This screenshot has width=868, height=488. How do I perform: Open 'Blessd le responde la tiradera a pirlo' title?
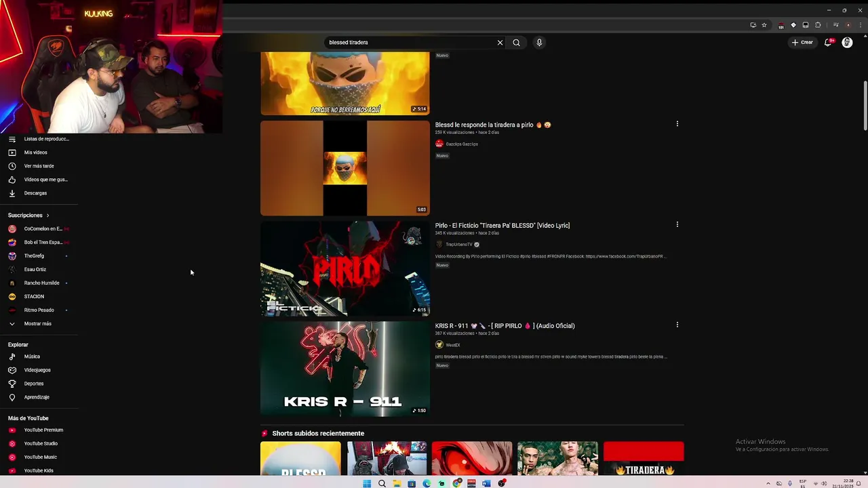[493, 125]
